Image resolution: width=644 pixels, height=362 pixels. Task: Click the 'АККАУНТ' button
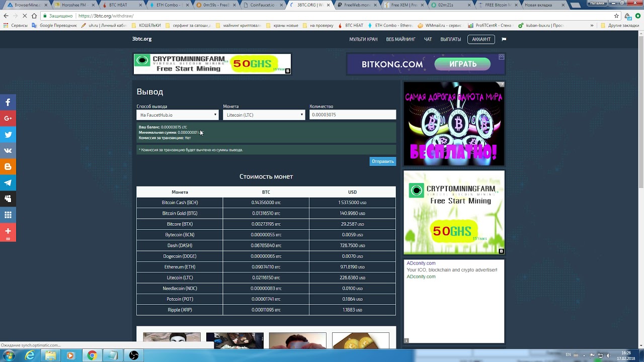(x=481, y=39)
